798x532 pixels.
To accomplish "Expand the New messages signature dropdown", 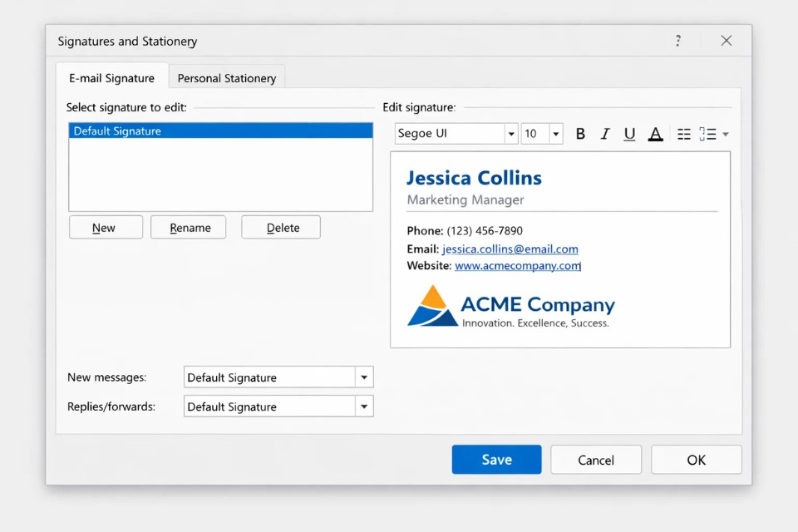I will (363, 377).
